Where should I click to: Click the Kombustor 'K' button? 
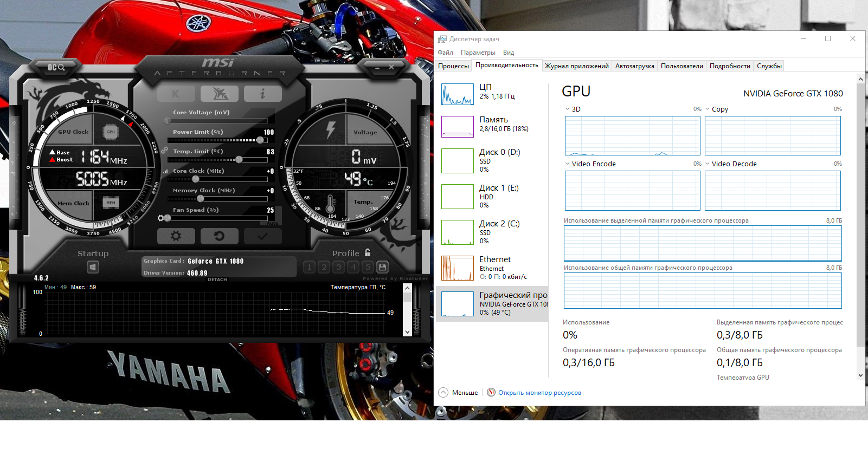pyautogui.click(x=176, y=94)
